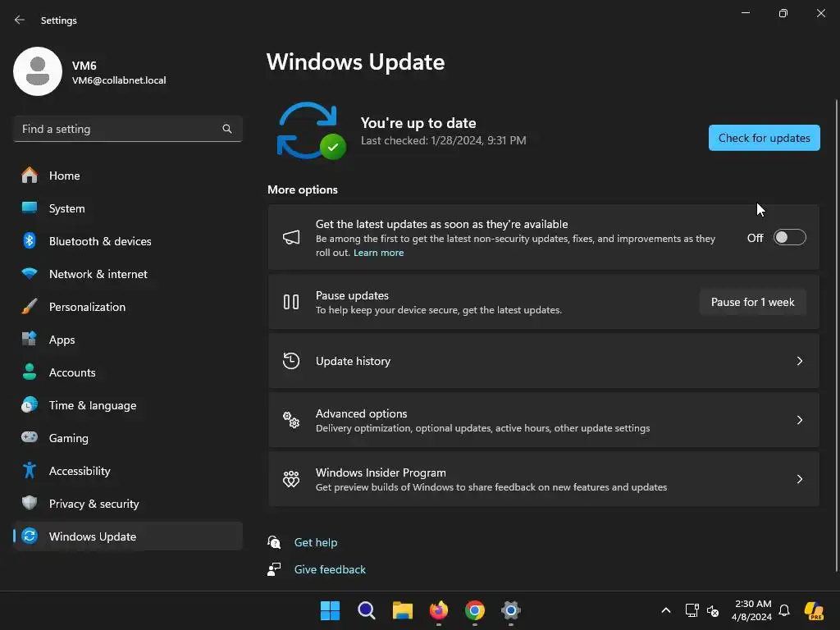Click the pause updates icon
The height and width of the screenshot is (630, 840).
291,302
